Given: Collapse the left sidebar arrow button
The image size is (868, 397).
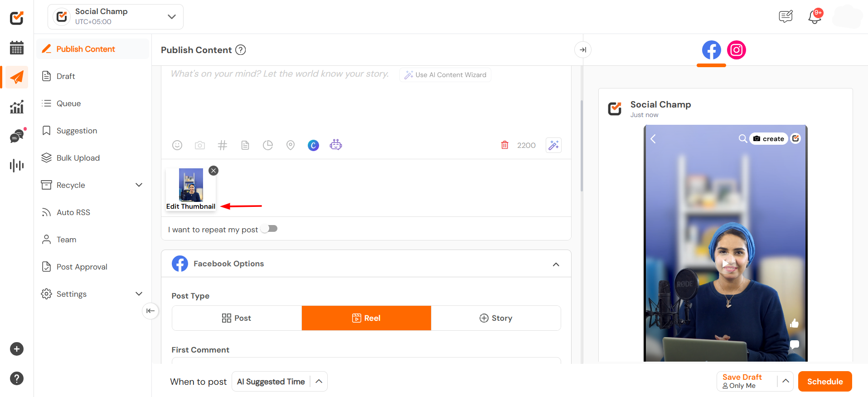Looking at the screenshot, I should click(150, 311).
